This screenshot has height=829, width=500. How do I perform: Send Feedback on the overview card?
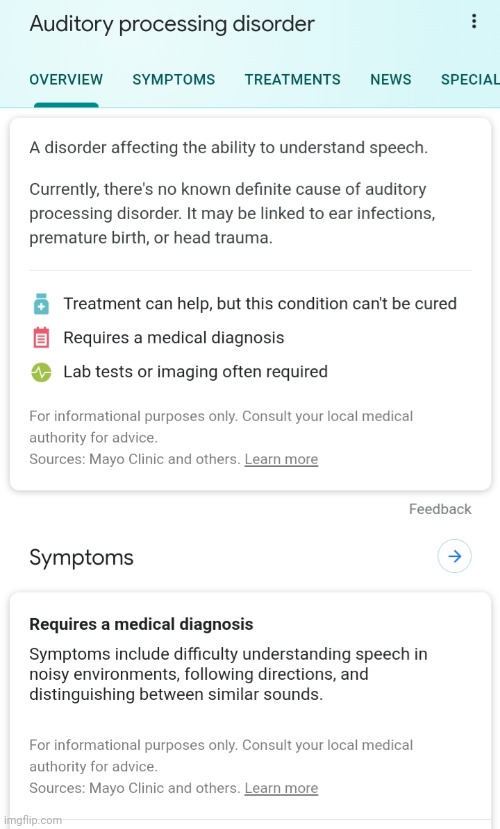(x=440, y=509)
